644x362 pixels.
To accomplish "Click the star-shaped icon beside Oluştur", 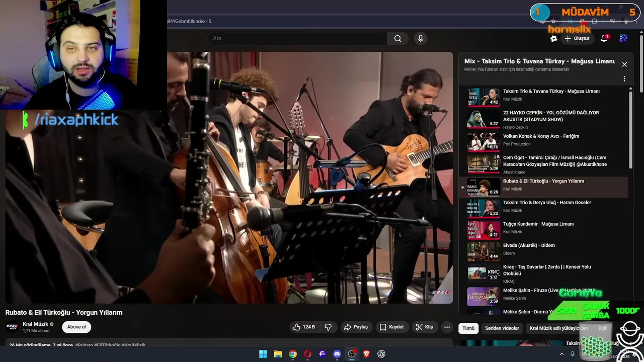I will pyautogui.click(x=553, y=38).
